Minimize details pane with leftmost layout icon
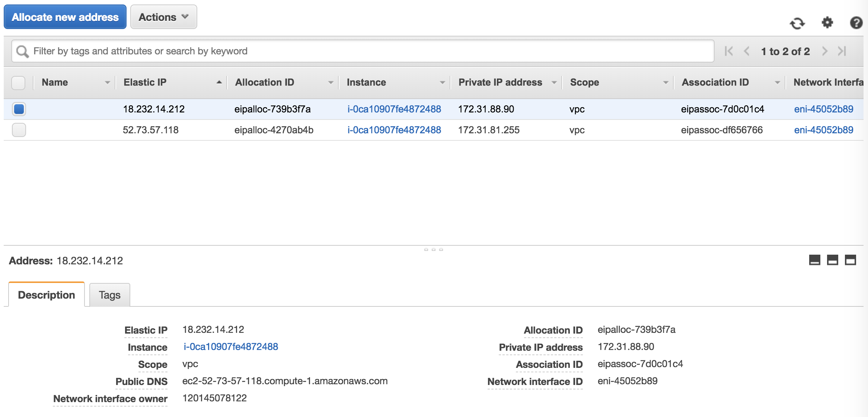 point(814,260)
